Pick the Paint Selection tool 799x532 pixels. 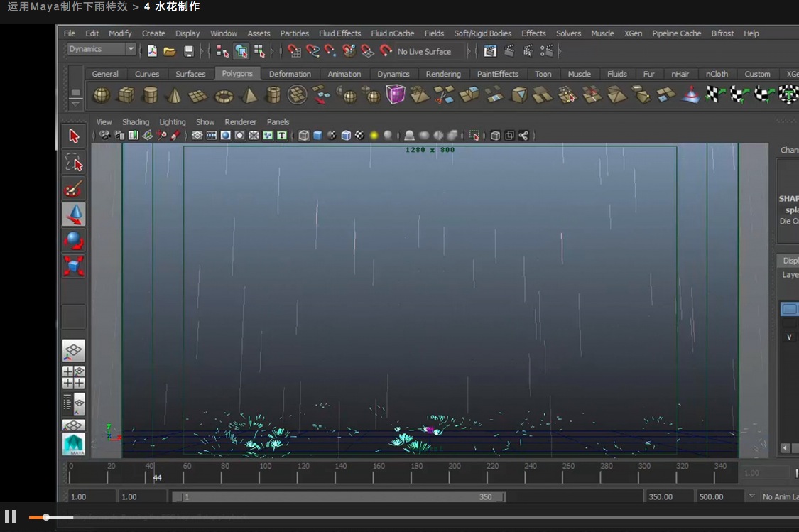tap(74, 188)
